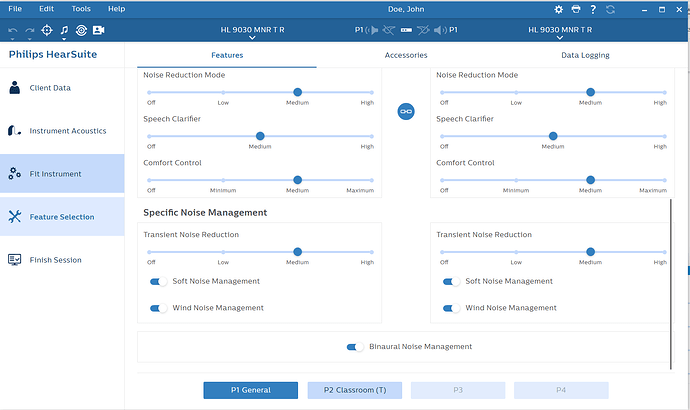This screenshot has height=410, width=690.
Task: Open dropdown arrow under music note
Action: 64,39
